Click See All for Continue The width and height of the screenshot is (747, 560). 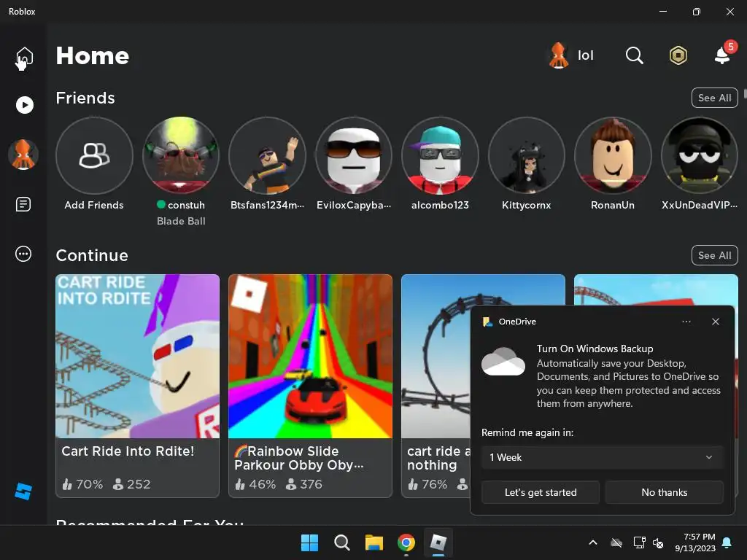[715, 255]
